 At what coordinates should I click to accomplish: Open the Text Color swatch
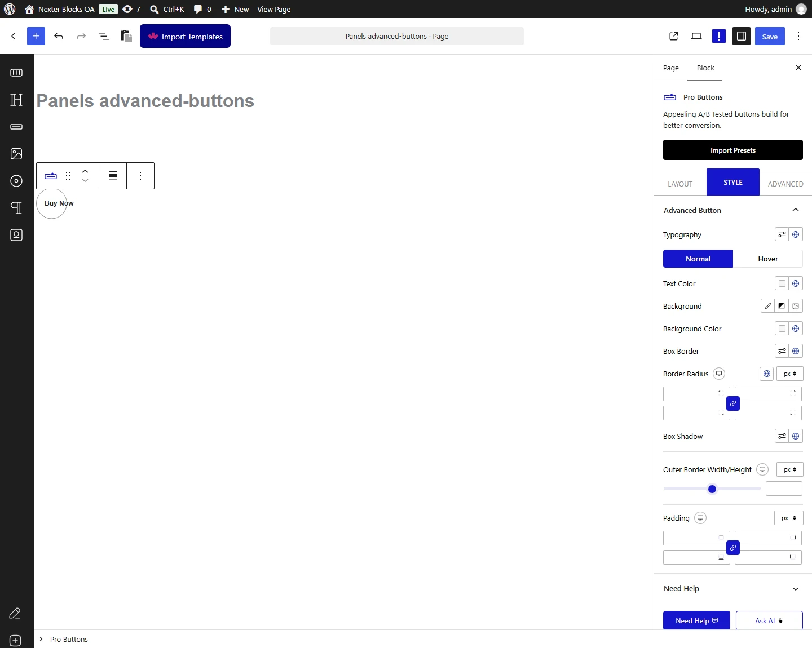coord(782,283)
